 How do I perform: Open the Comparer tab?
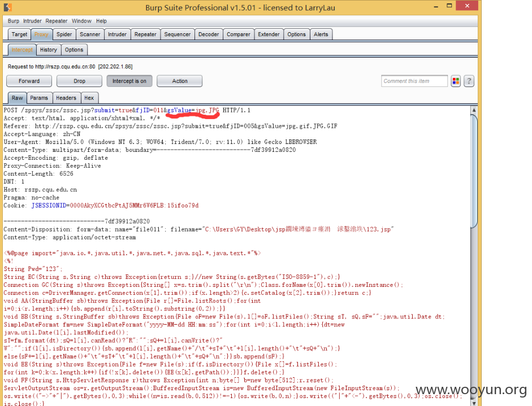coord(239,34)
